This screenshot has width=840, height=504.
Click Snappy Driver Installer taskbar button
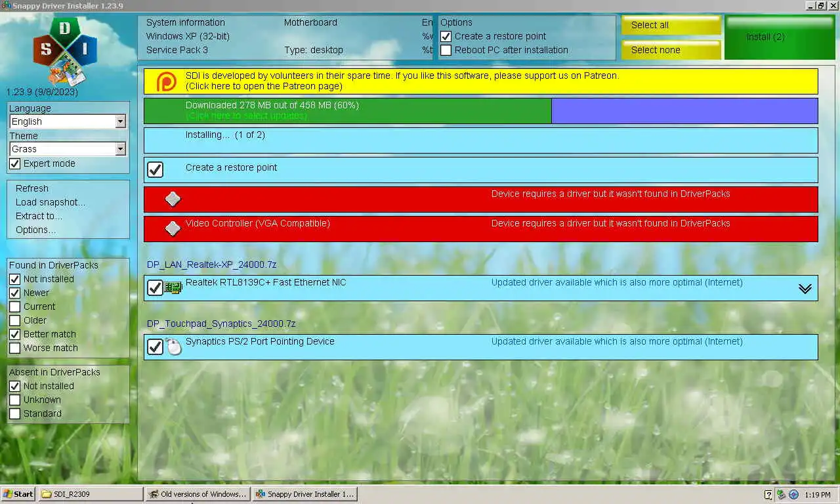(x=305, y=494)
